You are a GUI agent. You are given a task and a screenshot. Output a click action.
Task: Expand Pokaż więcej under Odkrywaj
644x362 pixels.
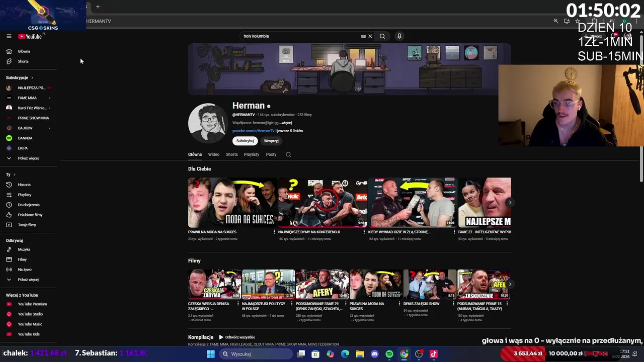pyautogui.click(x=28, y=280)
